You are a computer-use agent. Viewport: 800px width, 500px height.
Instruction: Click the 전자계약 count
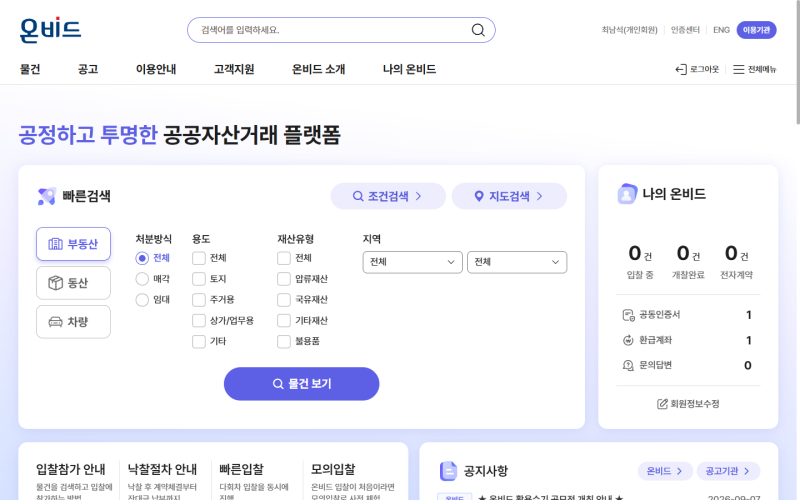[736, 254]
